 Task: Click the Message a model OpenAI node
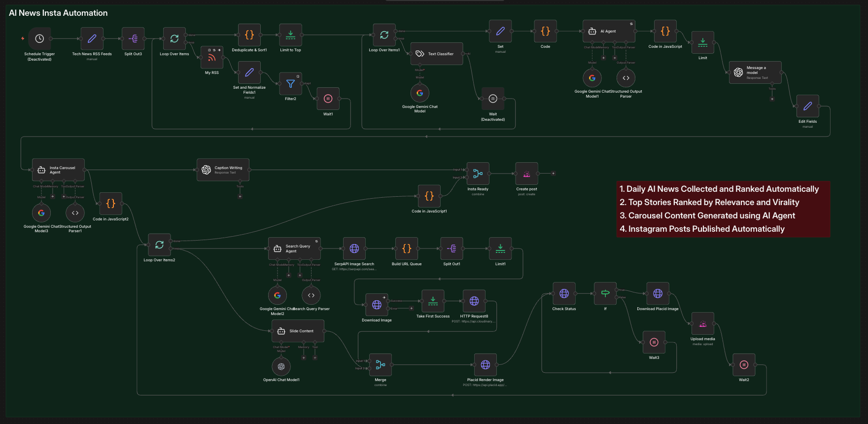[755, 72]
